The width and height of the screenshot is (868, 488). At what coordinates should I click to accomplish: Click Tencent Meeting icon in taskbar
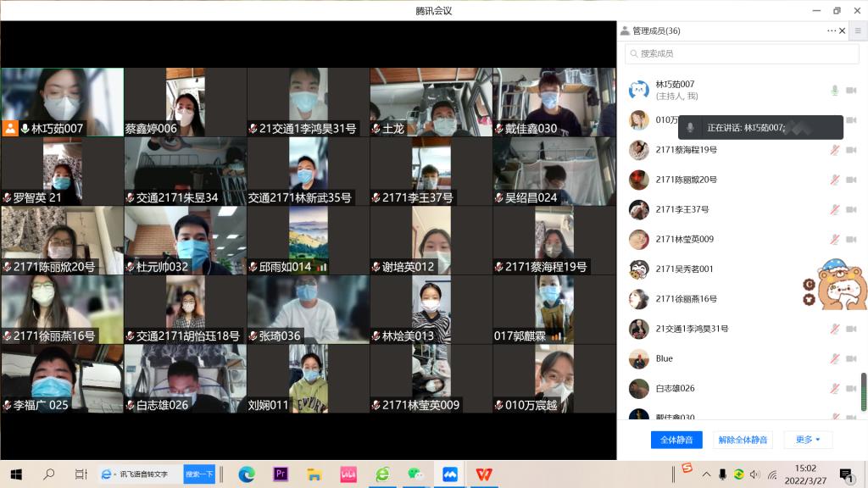450,474
